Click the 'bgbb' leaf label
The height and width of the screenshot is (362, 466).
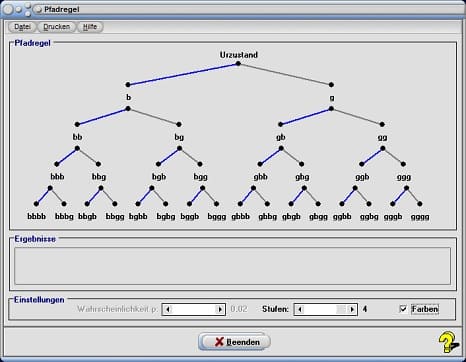pyautogui.click(x=138, y=217)
